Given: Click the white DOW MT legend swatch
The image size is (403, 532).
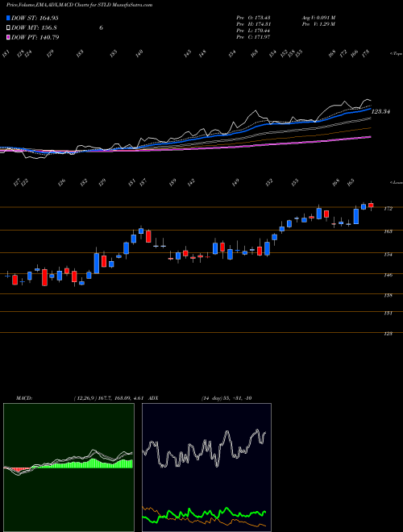Looking at the screenshot, I should click(x=9, y=28).
